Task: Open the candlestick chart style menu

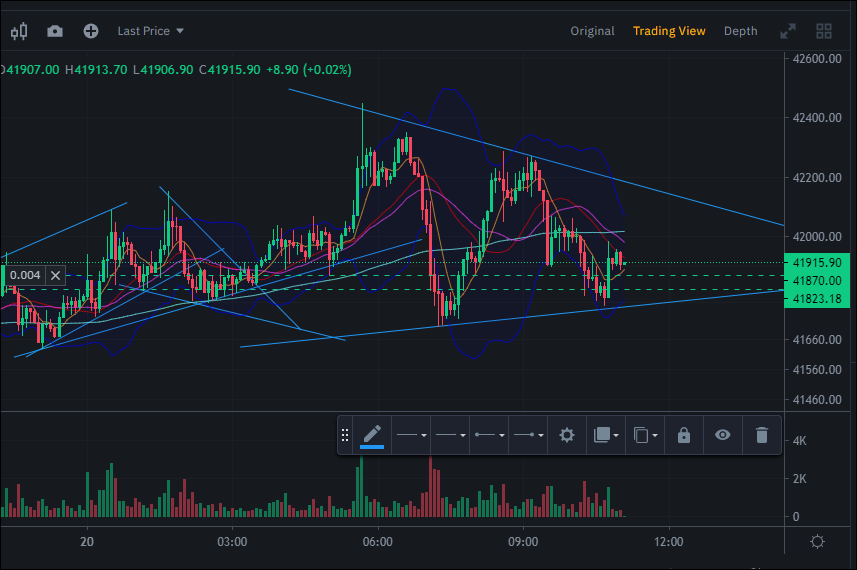Action: [x=19, y=31]
